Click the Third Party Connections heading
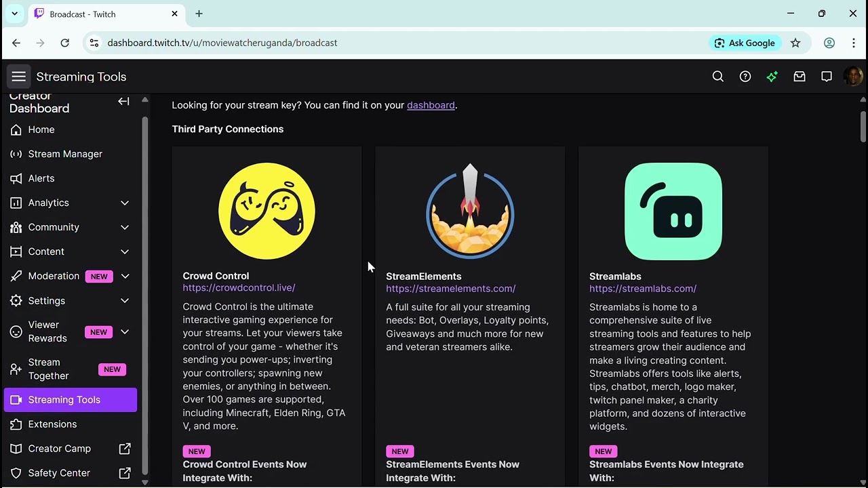Image resolution: width=868 pixels, height=488 pixels. tap(228, 129)
